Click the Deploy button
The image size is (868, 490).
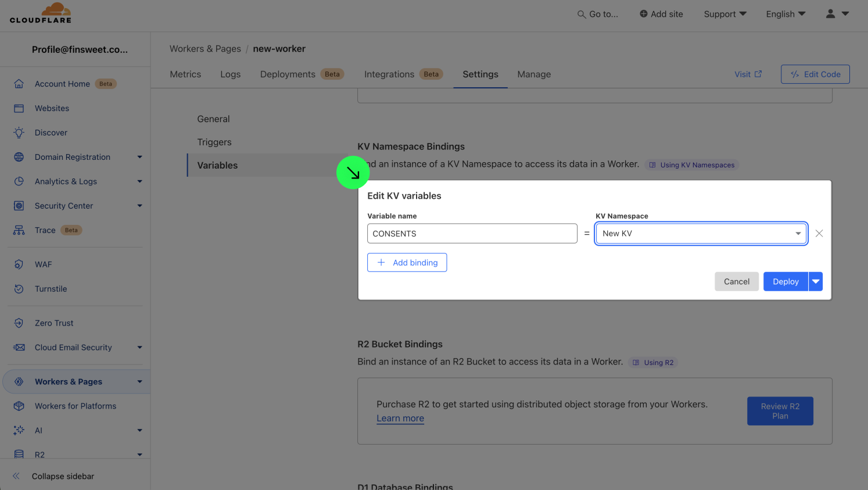(x=785, y=281)
